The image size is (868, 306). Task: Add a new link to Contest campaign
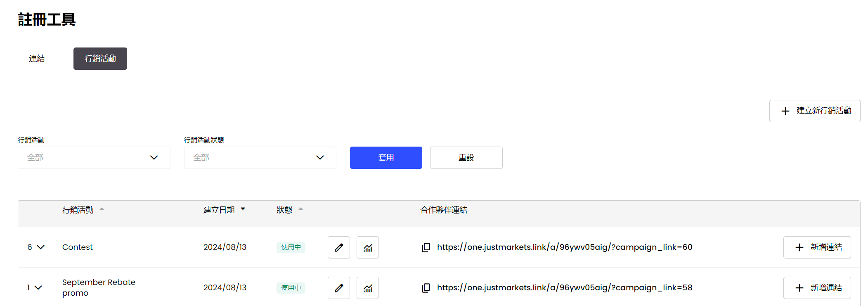[x=817, y=247]
